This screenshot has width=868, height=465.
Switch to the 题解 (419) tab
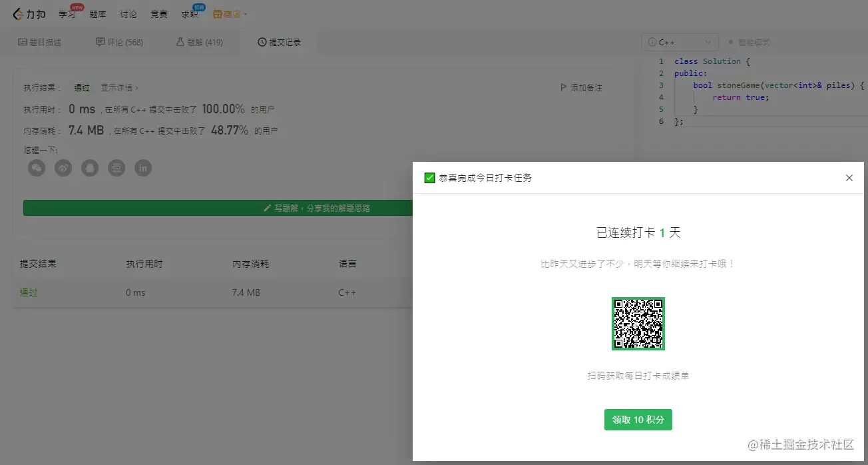tap(199, 42)
